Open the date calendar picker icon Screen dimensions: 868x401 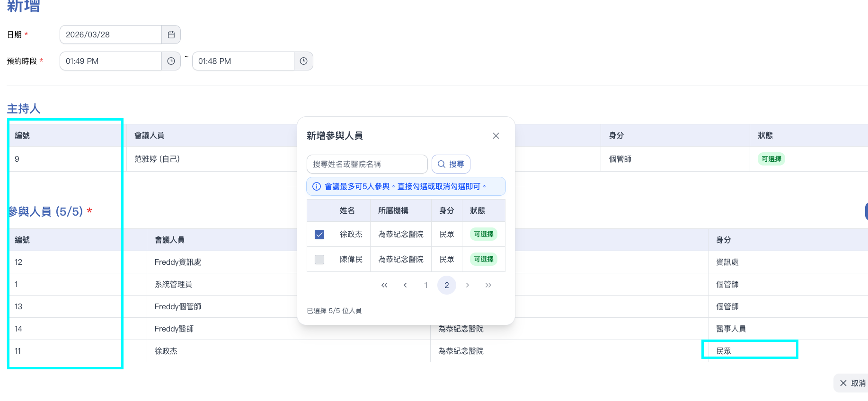point(171,35)
